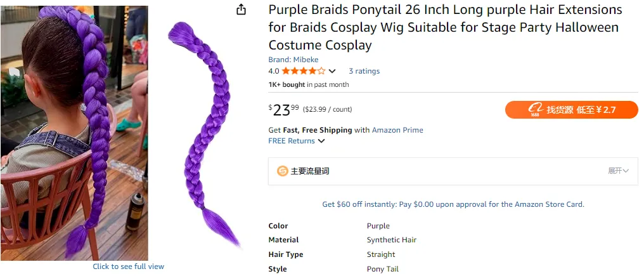The height and width of the screenshot is (276, 644).
Task: Open the Brand: Mibeke link
Action: pyautogui.click(x=293, y=60)
